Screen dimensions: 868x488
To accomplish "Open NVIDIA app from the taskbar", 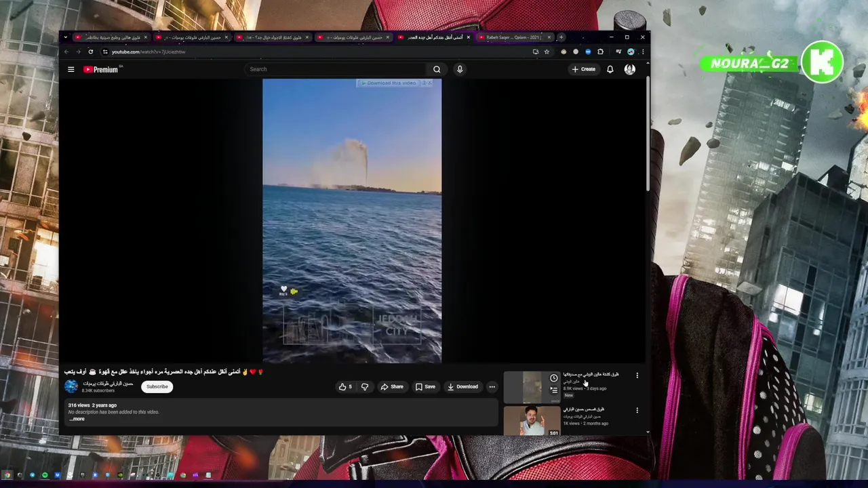I will click(120, 475).
